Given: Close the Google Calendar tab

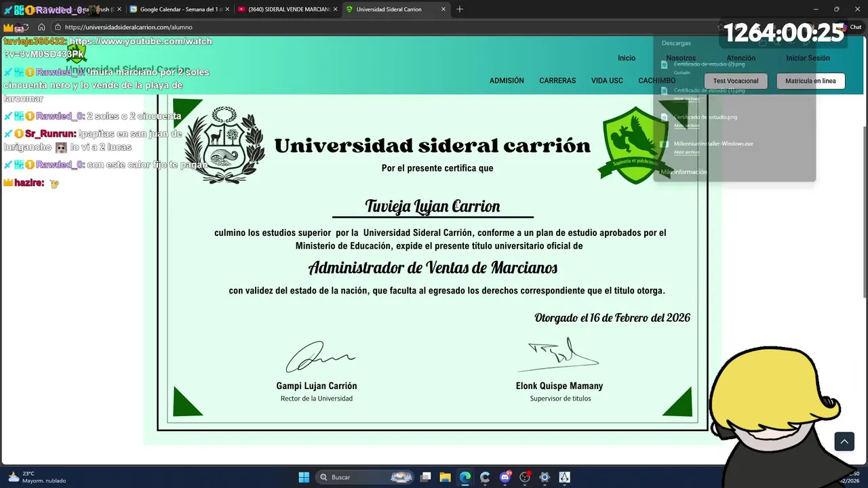Looking at the screenshot, I should pos(226,9).
